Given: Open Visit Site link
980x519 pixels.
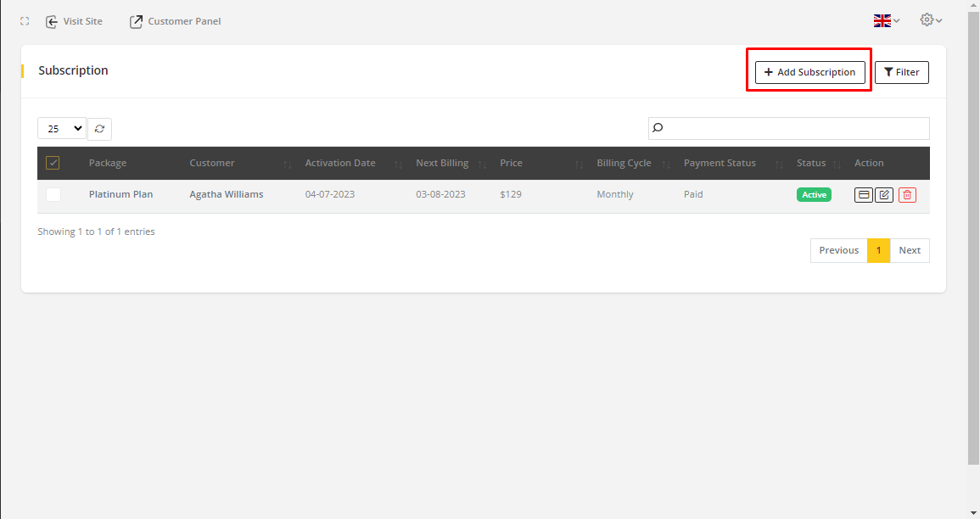Looking at the screenshot, I should (74, 21).
